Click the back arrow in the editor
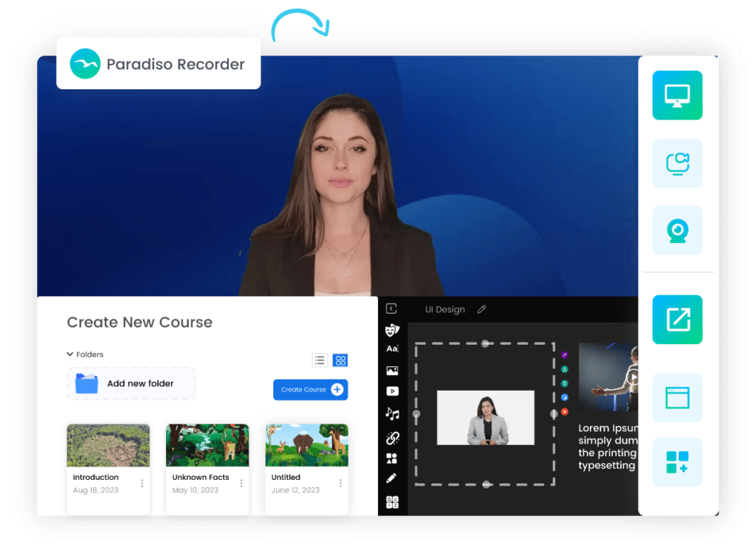The width and height of the screenshot is (756, 553). click(391, 309)
